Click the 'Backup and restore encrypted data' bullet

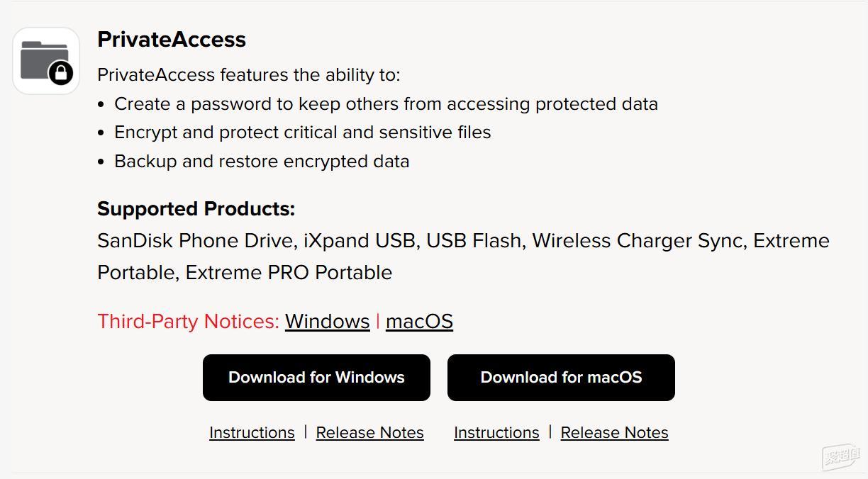(x=262, y=162)
